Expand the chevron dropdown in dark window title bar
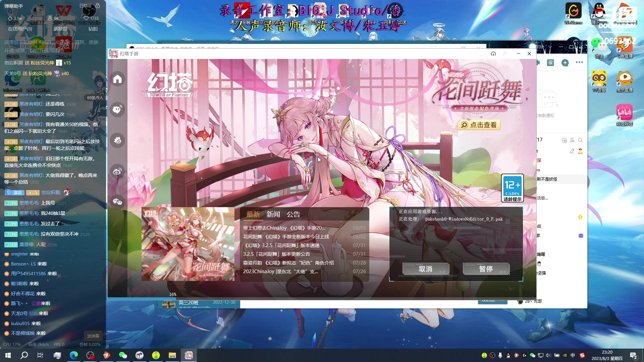 (550, 47)
